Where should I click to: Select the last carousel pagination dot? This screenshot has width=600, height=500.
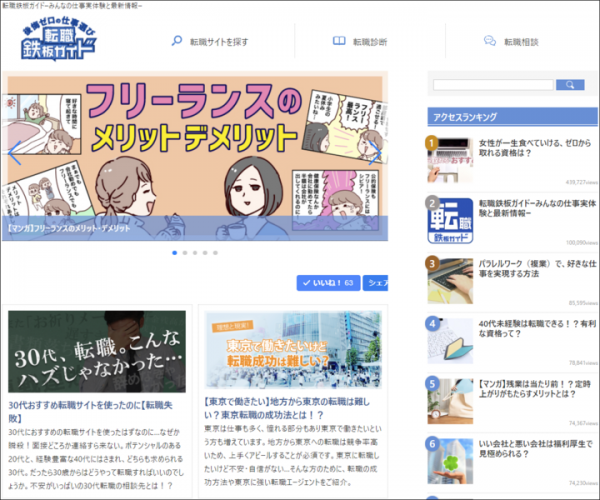(x=215, y=253)
